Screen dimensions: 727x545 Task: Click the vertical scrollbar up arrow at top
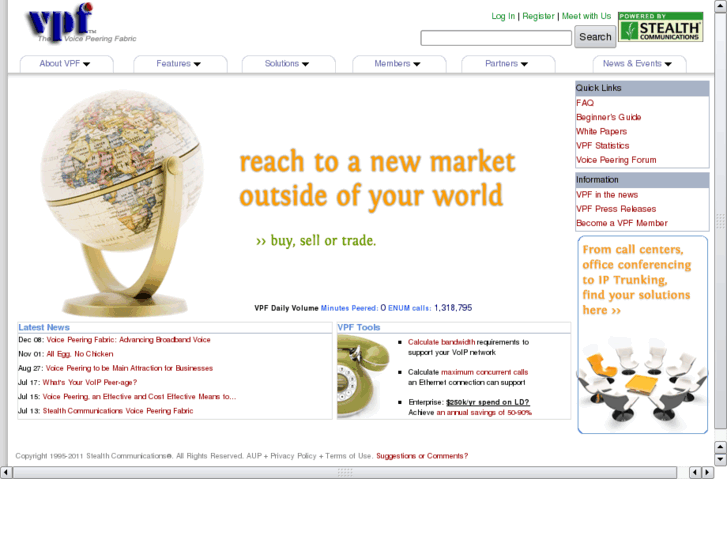(720, 6)
